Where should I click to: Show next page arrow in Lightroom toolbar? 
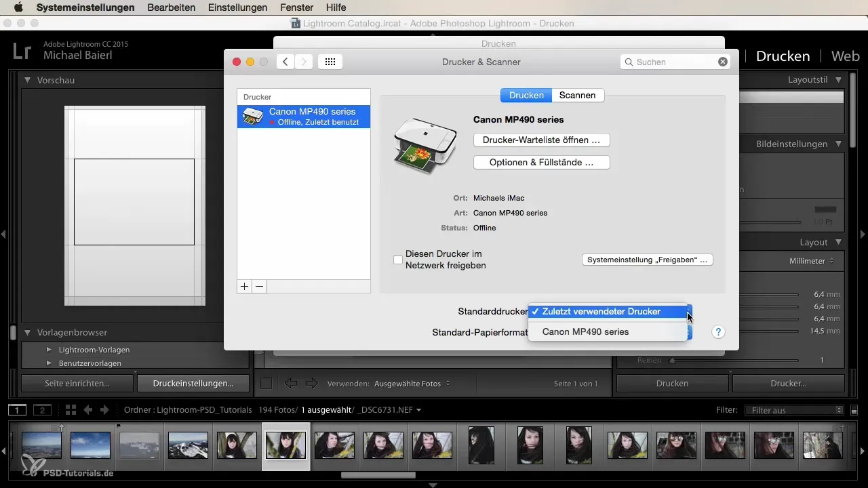[312, 384]
